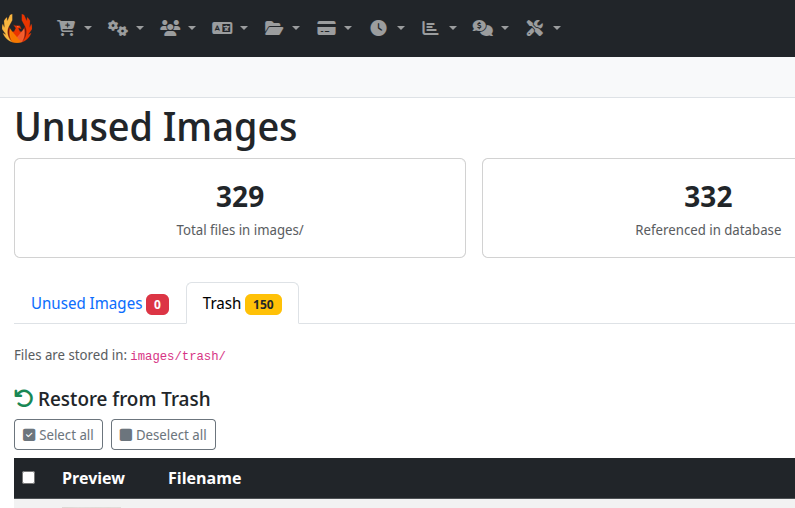Open the customers group icon menu
The width and height of the screenshot is (795, 508).
click(170, 28)
